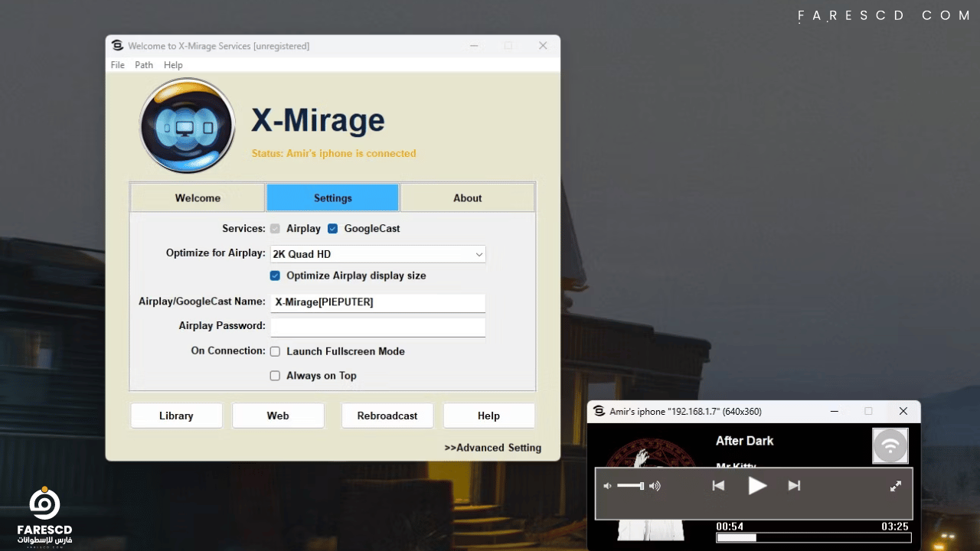Switch to the About tab
This screenshot has height=551, width=980.
(x=468, y=197)
